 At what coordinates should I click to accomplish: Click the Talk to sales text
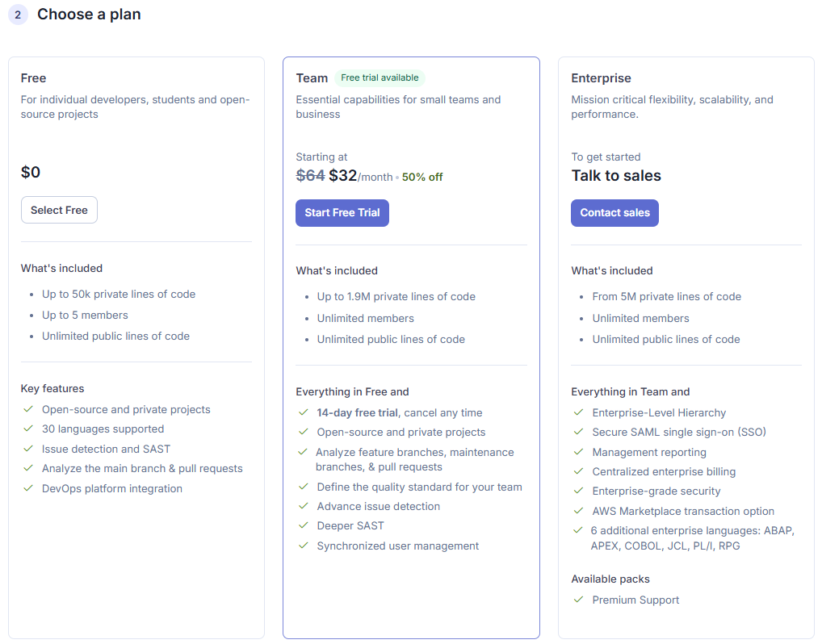(x=616, y=176)
